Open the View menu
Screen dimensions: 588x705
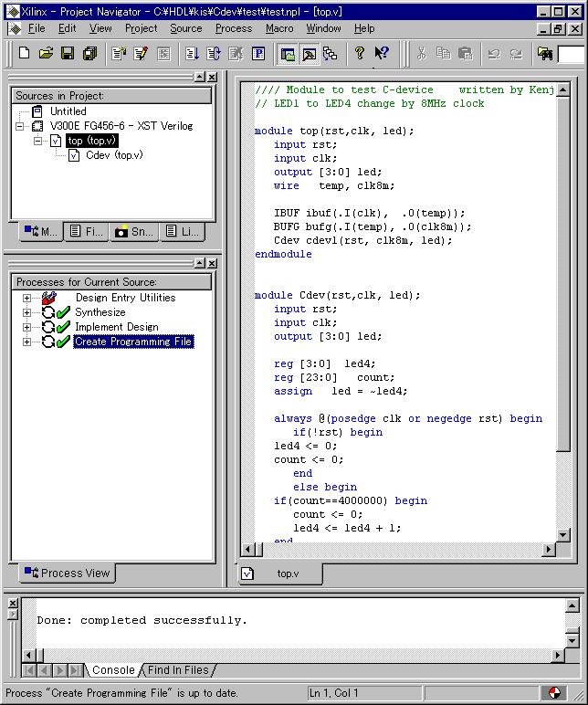(100, 28)
